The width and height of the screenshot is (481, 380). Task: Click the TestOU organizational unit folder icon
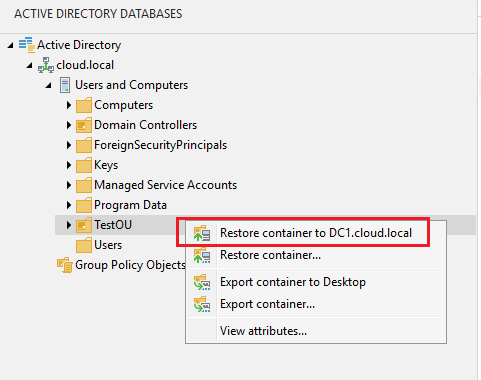84,225
